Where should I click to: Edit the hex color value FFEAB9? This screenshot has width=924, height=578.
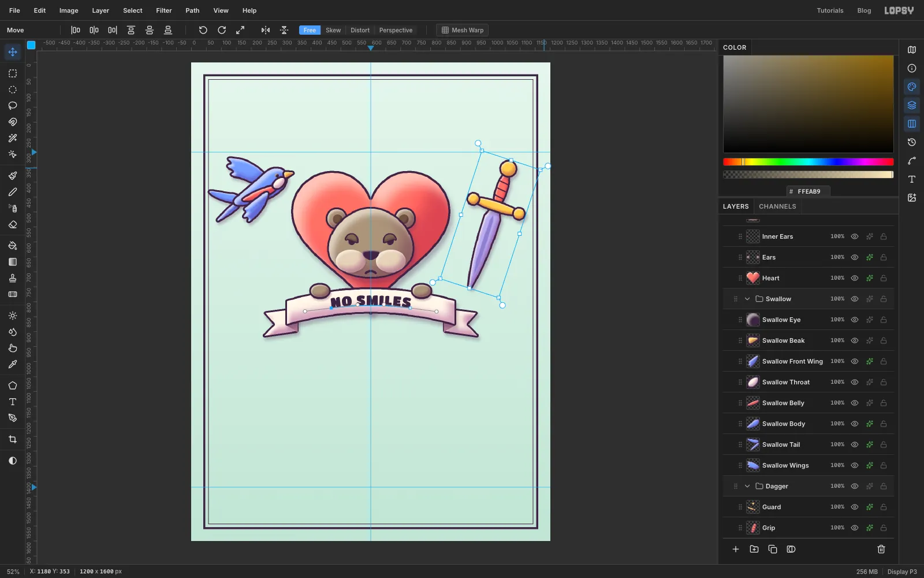808,191
